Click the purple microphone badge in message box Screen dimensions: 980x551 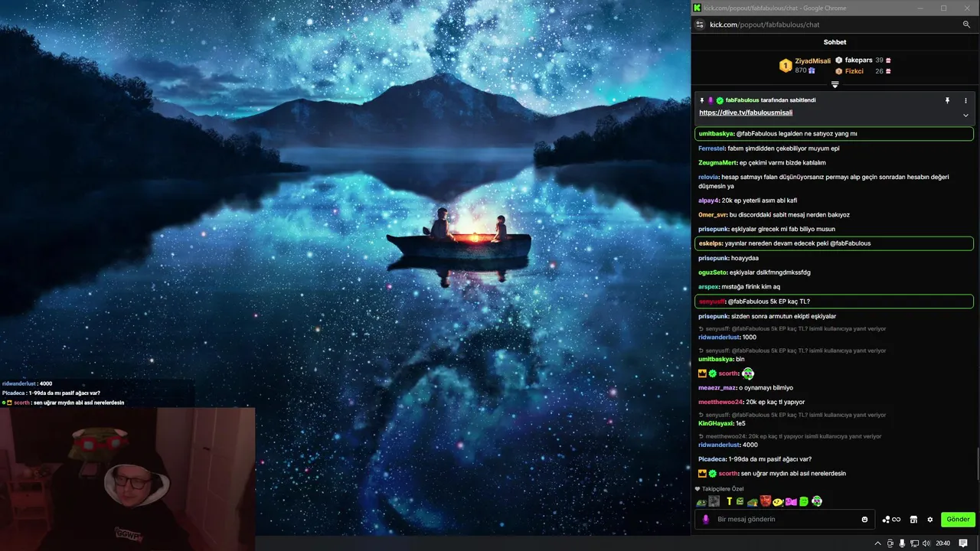point(705,519)
